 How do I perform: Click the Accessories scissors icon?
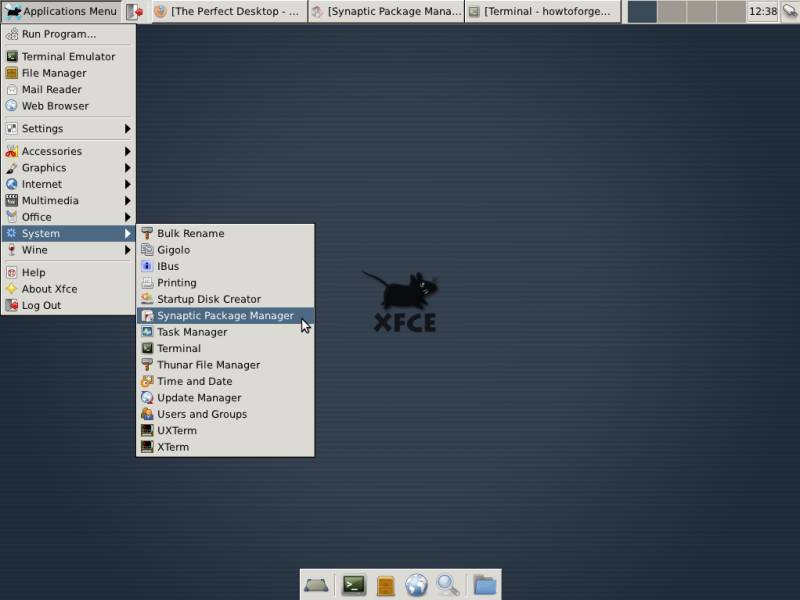[12, 152]
